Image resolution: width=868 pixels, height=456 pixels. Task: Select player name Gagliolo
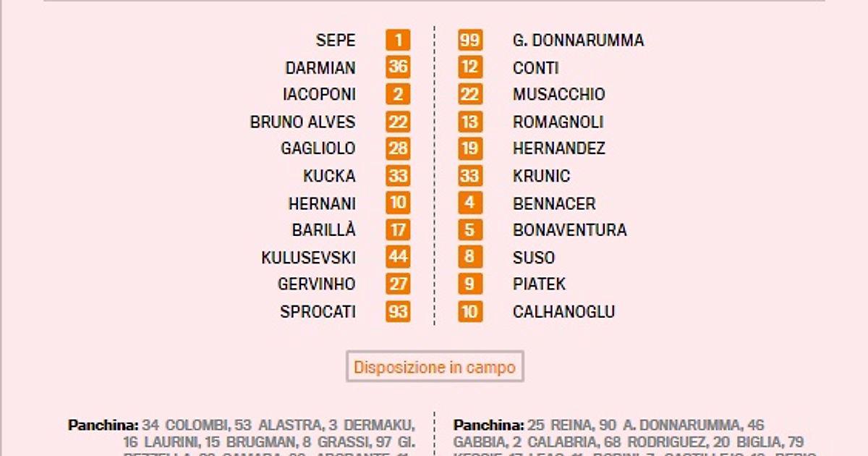318,148
